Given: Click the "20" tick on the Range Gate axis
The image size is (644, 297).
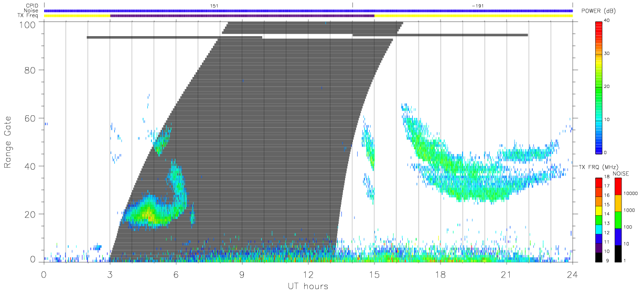Looking at the screenshot, I should click(30, 214).
